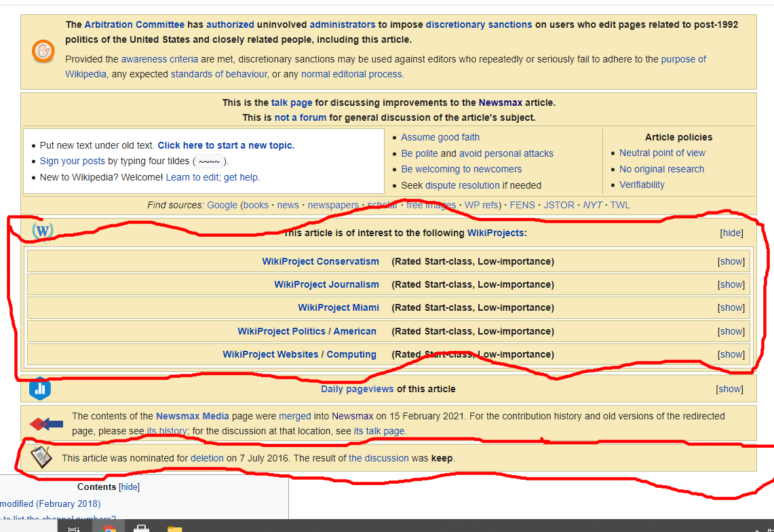Open 'Be welcoming to newcomers' link
This screenshot has width=774, height=532.
461,169
